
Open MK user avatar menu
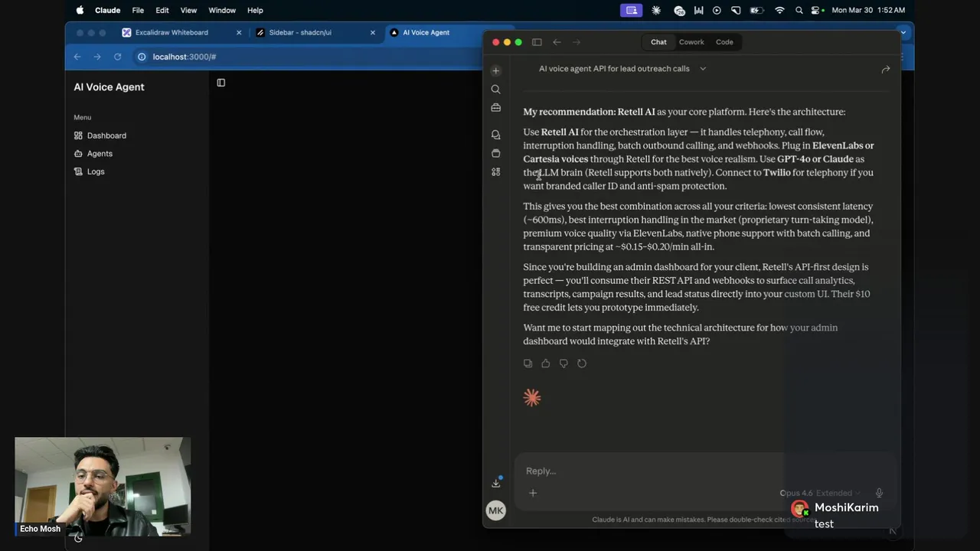tap(496, 510)
